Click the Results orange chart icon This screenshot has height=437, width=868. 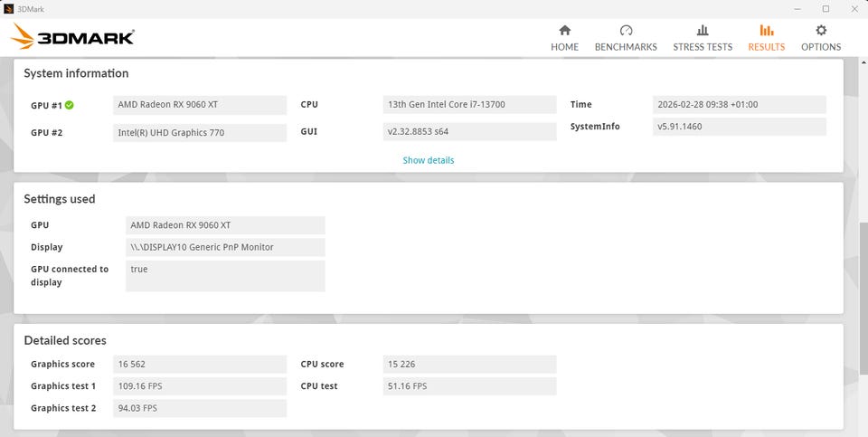coord(767,30)
